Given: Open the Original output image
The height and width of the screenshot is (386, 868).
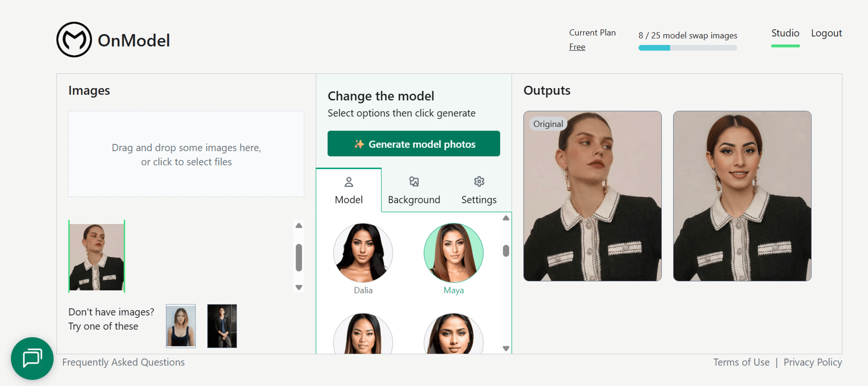Looking at the screenshot, I should pyautogui.click(x=592, y=196).
